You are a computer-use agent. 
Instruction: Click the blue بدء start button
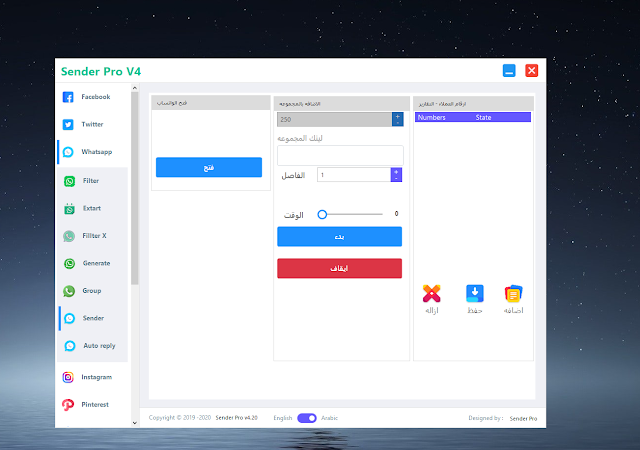coord(340,237)
